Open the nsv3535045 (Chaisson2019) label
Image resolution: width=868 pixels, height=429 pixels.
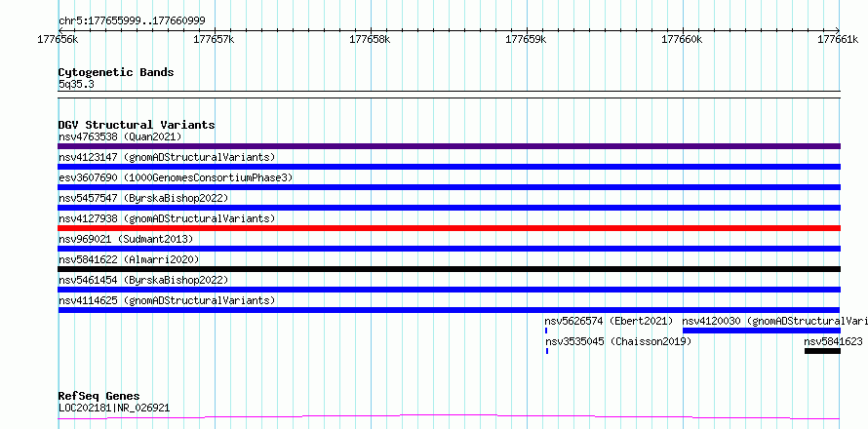point(618,341)
